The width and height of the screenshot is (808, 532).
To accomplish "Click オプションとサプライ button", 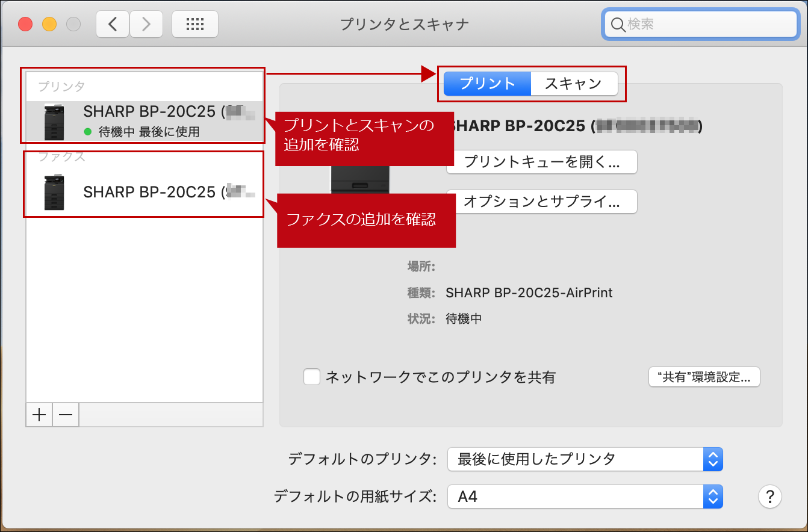I will coord(542,202).
